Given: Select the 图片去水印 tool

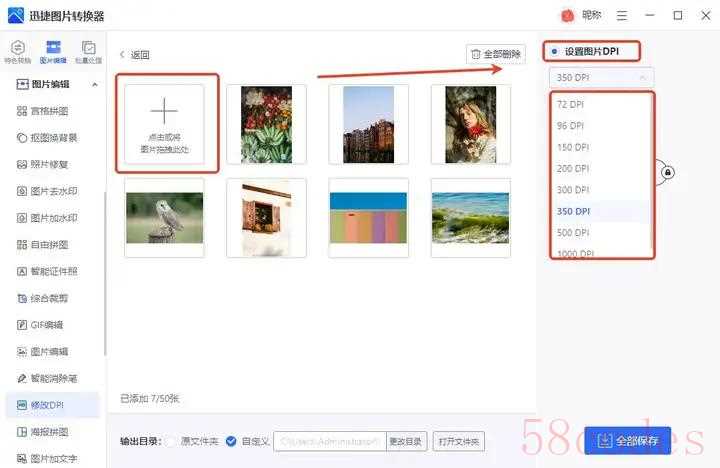Looking at the screenshot, I should 47,191.
